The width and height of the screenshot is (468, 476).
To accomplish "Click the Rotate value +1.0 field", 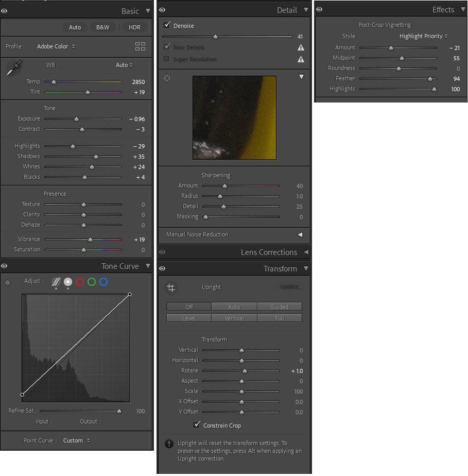I will coord(297,371).
